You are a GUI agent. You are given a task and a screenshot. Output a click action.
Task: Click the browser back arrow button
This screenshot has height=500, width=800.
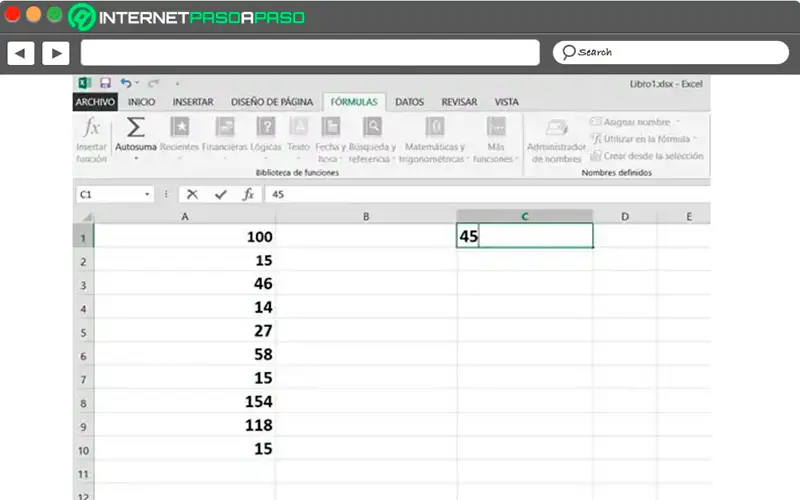[21, 53]
